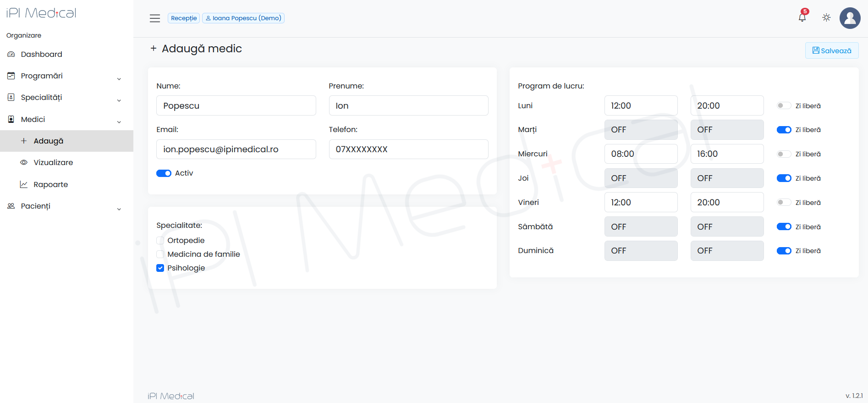Click the Pacienți people icon
The width and height of the screenshot is (868, 403).
coord(11,206)
